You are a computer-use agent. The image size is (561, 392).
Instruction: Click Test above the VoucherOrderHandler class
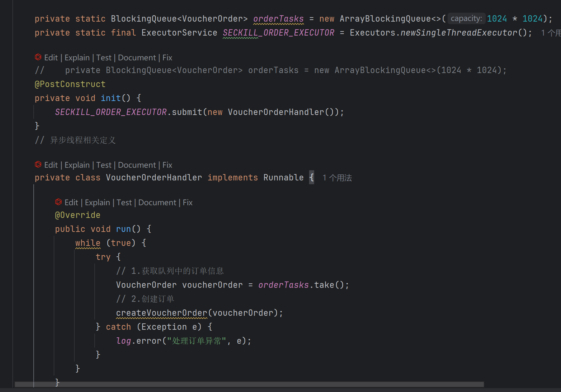[x=104, y=165]
